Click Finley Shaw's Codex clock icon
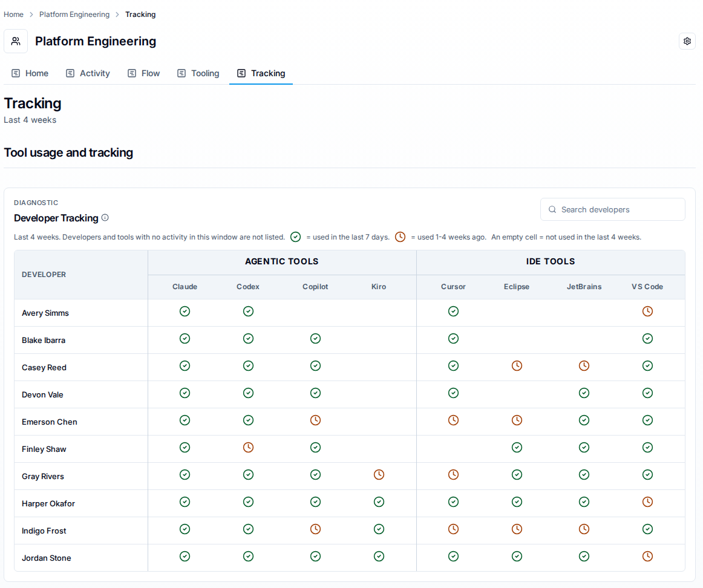Screen dimensions: 703x588 click(x=249, y=448)
